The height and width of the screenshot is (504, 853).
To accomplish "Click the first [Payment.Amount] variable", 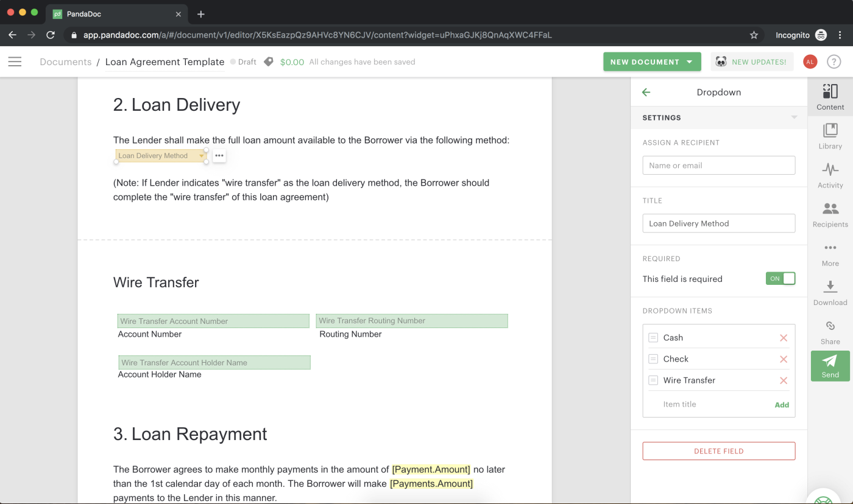I will 431,469.
